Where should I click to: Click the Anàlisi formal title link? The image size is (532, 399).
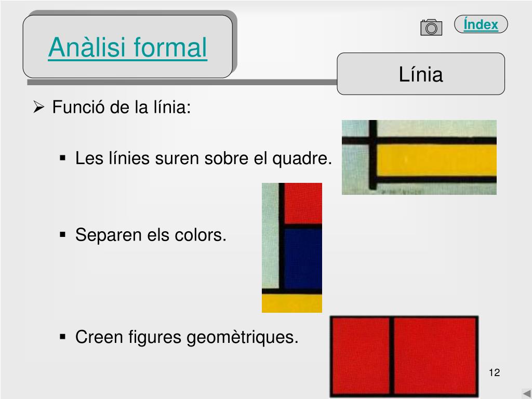(x=128, y=47)
